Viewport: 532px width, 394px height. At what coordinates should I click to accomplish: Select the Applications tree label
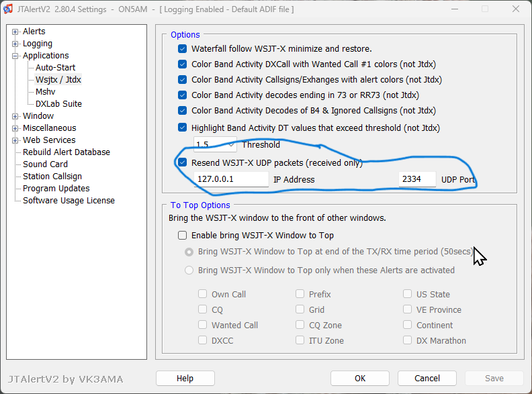pyautogui.click(x=46, y=55)
